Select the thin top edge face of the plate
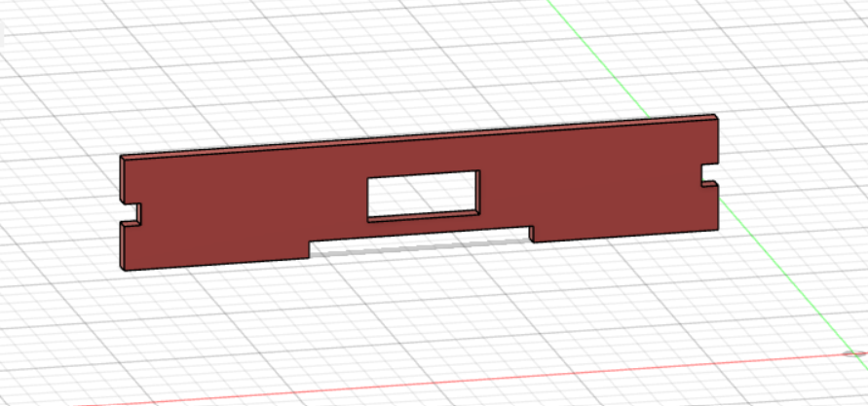The height and width of the screenshot is (406, 868). coord(418,135)
